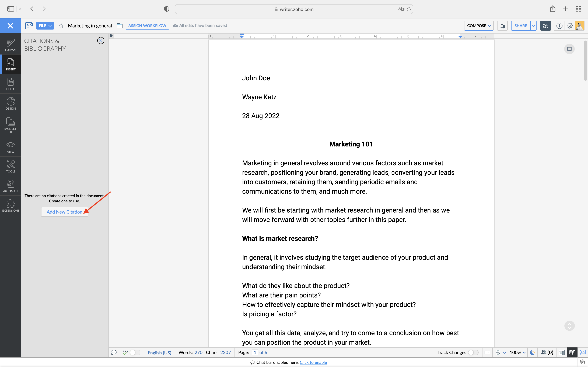Expand the COMPOSE mode dropdown
Viewport: 588px width, 367px height.
478,26
